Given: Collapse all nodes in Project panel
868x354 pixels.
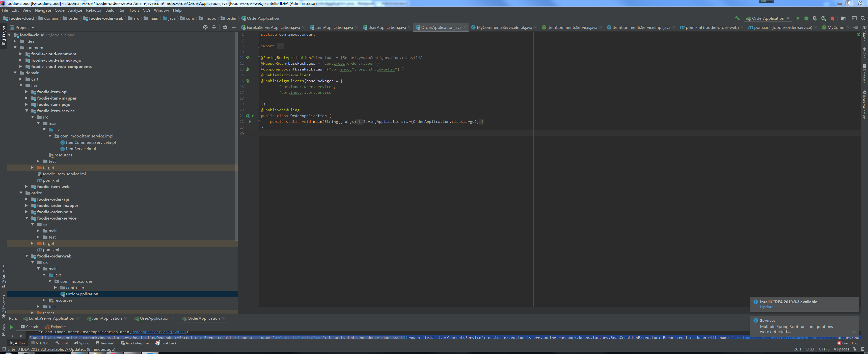Looking at the screenshot, I should (214, 27).
